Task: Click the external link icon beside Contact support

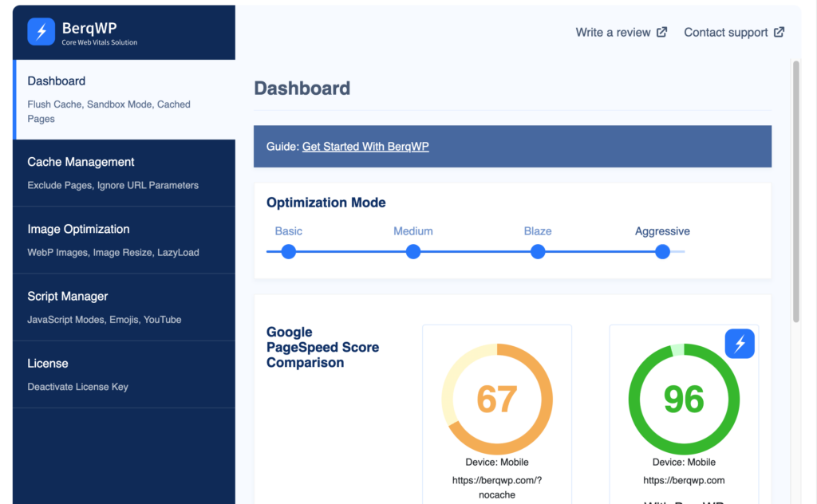Action: [779, 33]
